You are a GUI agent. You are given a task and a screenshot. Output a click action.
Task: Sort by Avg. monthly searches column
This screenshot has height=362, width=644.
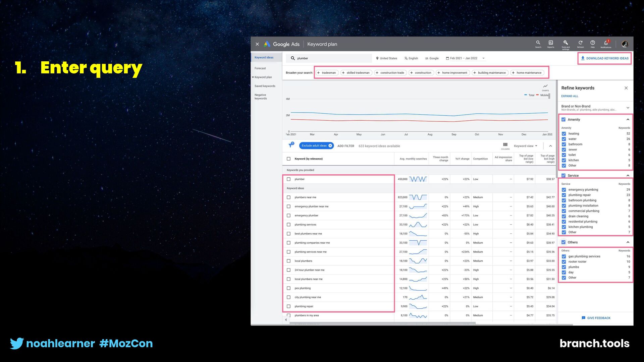[413, 159]
